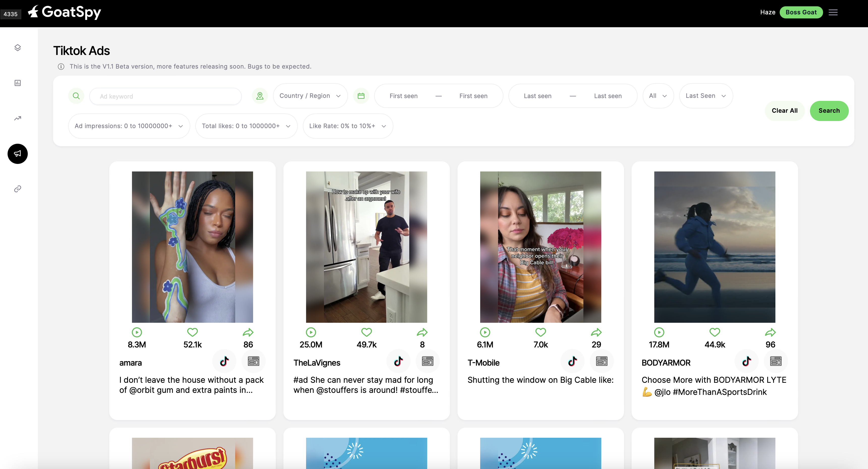Click the BODYARMOR advertiser name

[666, 363]
